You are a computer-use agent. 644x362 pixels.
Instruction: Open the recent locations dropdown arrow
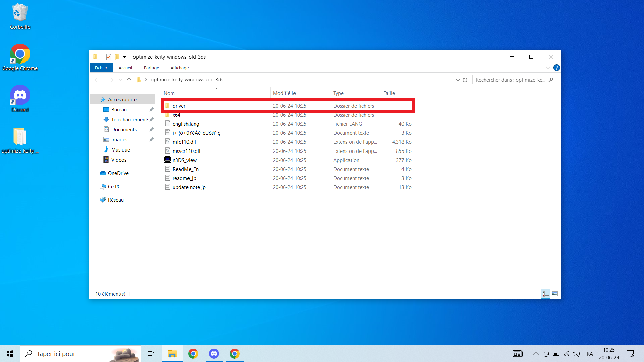(x=120, y=80)
